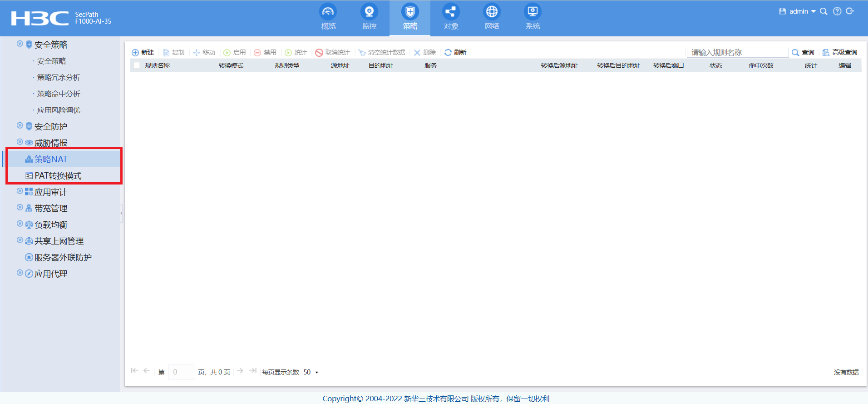Click the 威胁情报 eye icon

click(29, 143)
